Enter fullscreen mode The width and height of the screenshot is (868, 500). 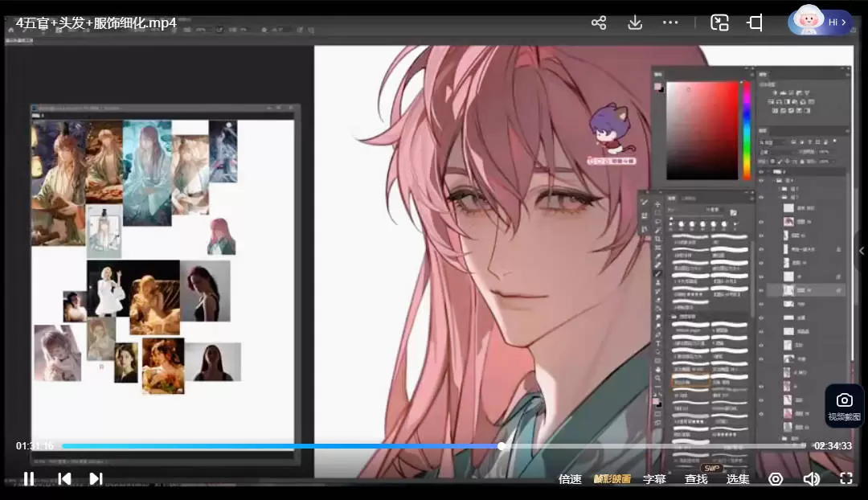coord(845,479)
